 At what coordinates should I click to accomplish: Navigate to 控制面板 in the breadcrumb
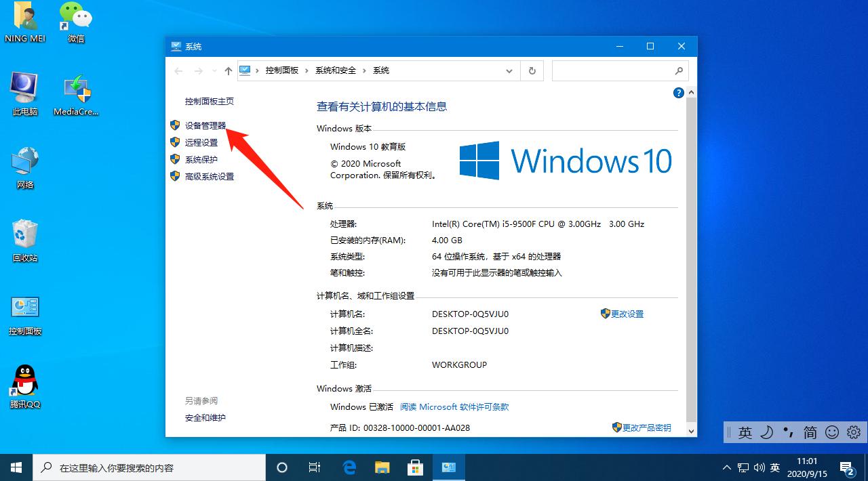[283, 70]
